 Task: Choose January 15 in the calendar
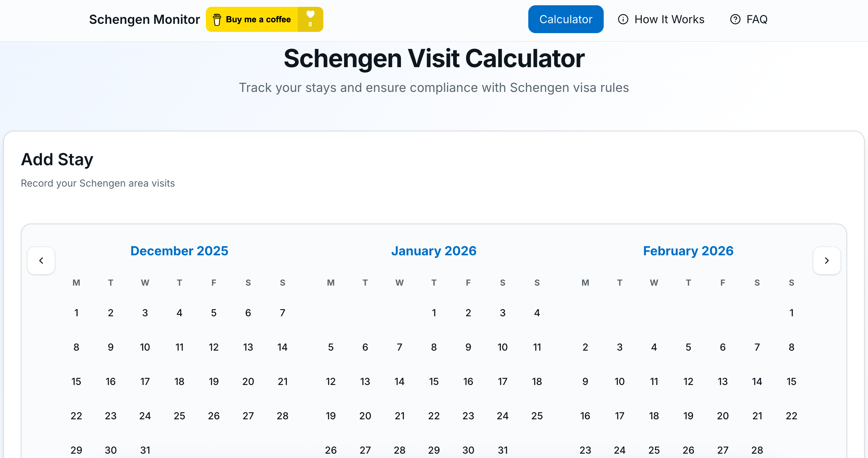[434, 382]
